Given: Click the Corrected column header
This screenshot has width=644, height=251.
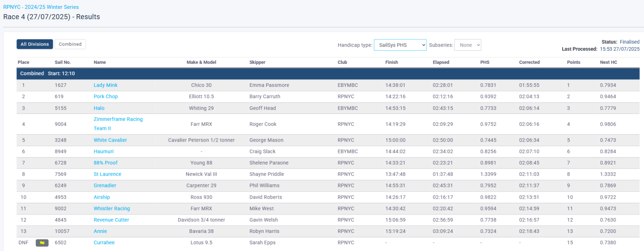Looking at the screenshot, I should pos(529,62).
